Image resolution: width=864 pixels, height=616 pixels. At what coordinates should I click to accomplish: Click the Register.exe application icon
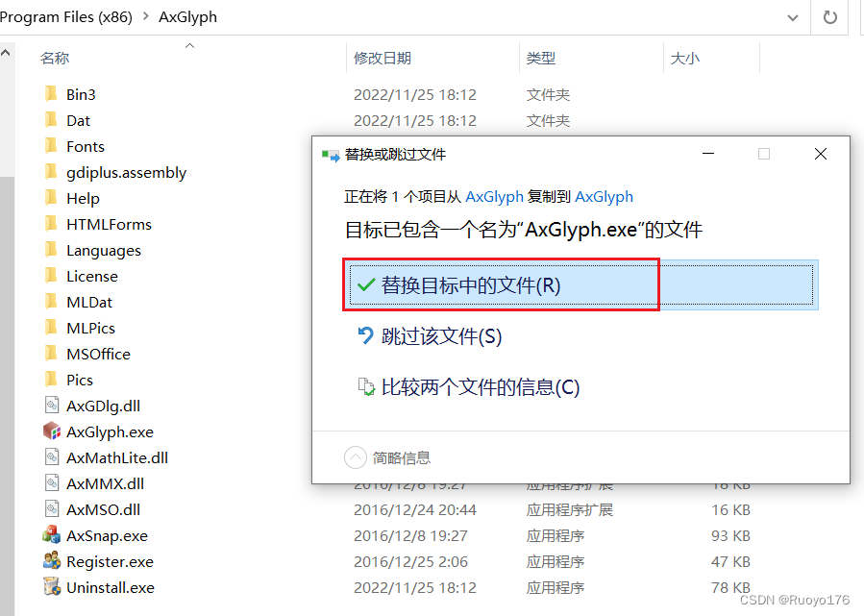(x=51, y=561)
